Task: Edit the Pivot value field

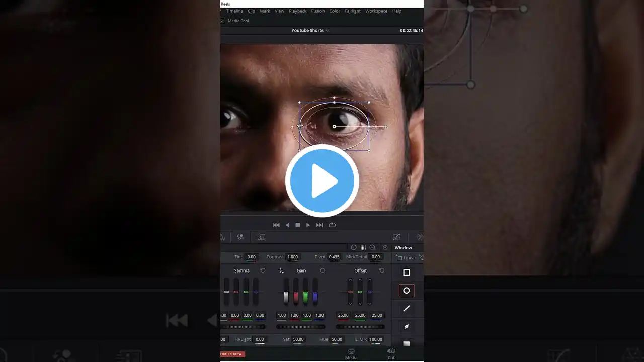Action: (x=334, y=257)
